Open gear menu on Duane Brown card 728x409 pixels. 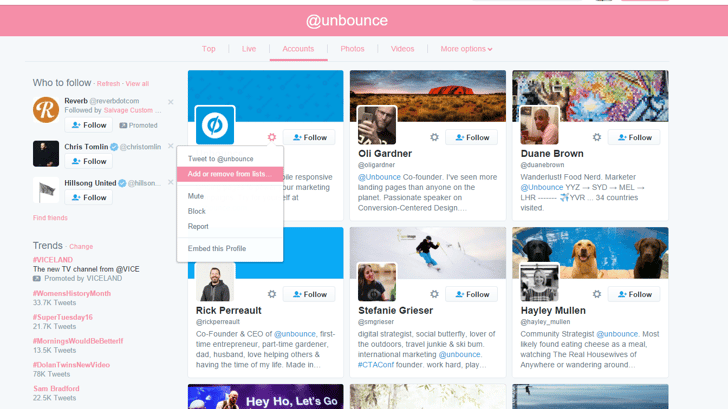[597, 137]
